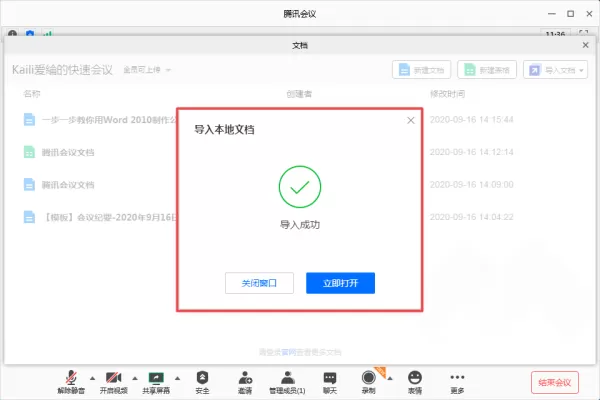Open 管理成员(1) members icon
The height and width of the screenshot is (400, 600).
pos(287,378)
